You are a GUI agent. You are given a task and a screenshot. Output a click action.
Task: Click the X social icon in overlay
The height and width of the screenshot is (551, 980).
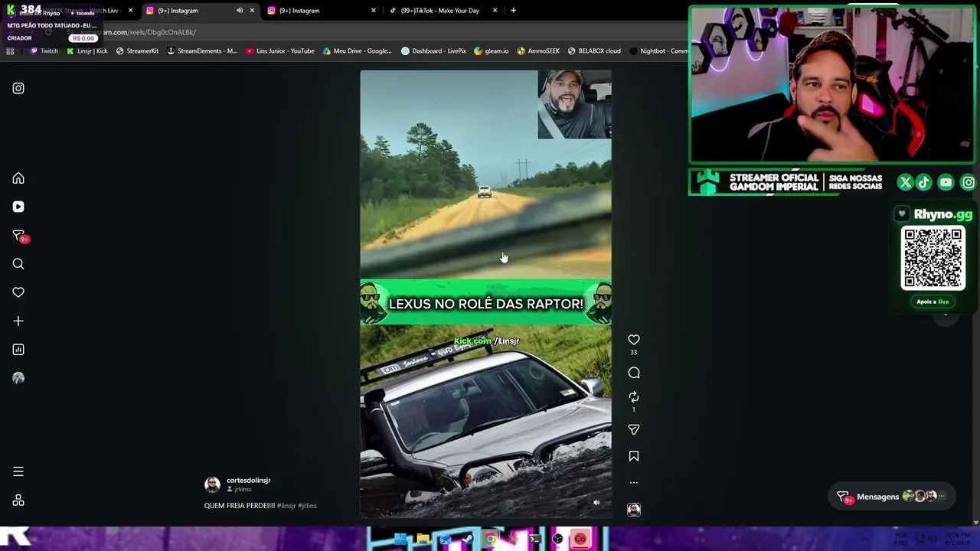pyautogui.click(x=906, y=183)
